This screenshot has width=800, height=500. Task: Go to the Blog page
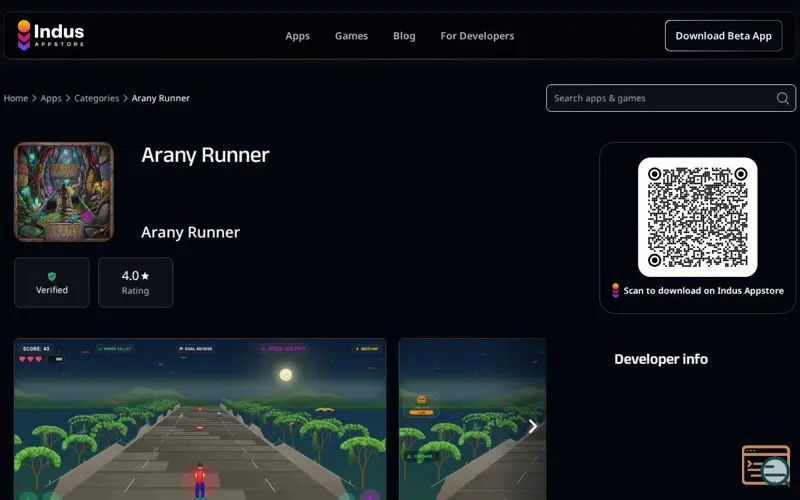[404, 36]
